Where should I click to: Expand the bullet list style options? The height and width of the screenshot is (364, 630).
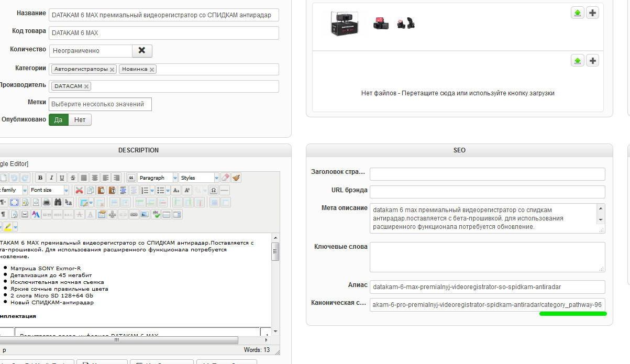tap(168, 190)
